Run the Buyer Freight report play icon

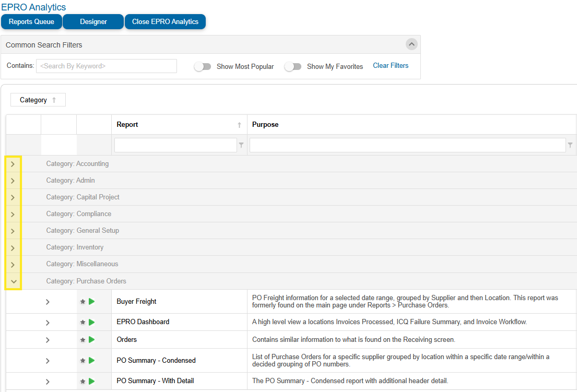(x=92, y=301)
